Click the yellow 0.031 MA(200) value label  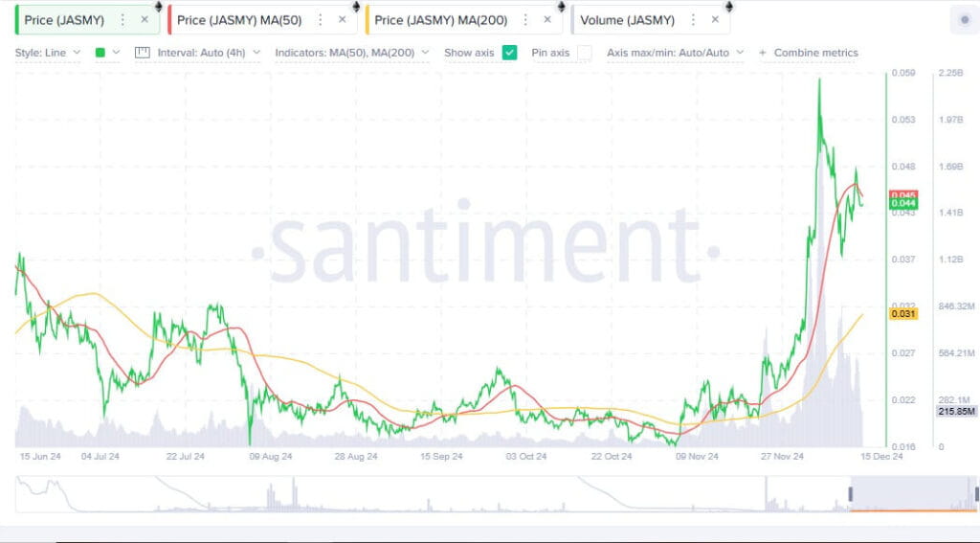tap(903, 313)
